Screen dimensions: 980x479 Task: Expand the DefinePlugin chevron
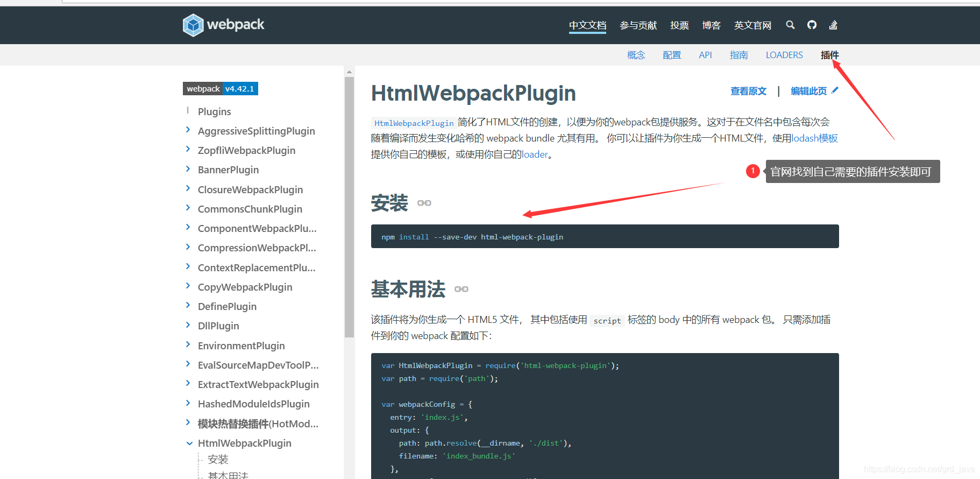pos(188,305)
